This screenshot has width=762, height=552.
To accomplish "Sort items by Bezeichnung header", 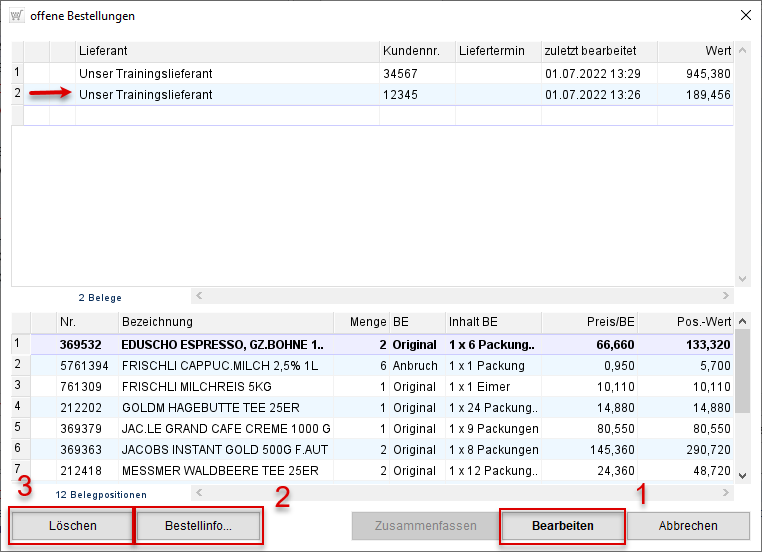I will click(x=231, y=322).
